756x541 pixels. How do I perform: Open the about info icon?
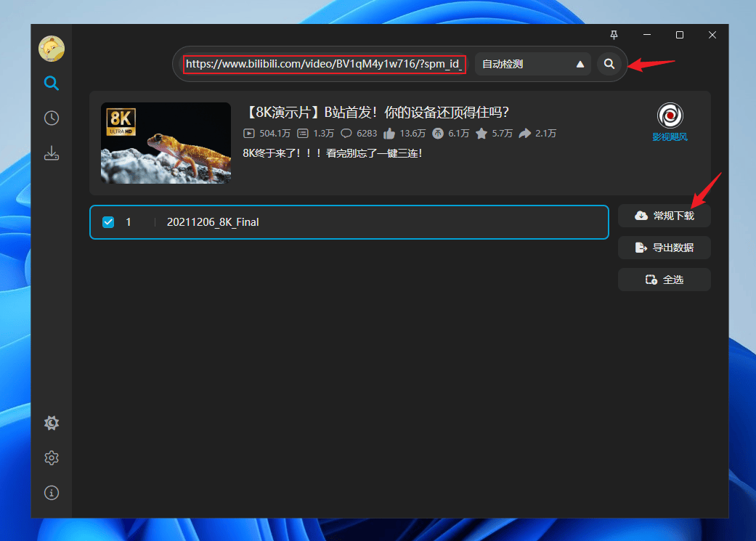[x=52, y=492]
